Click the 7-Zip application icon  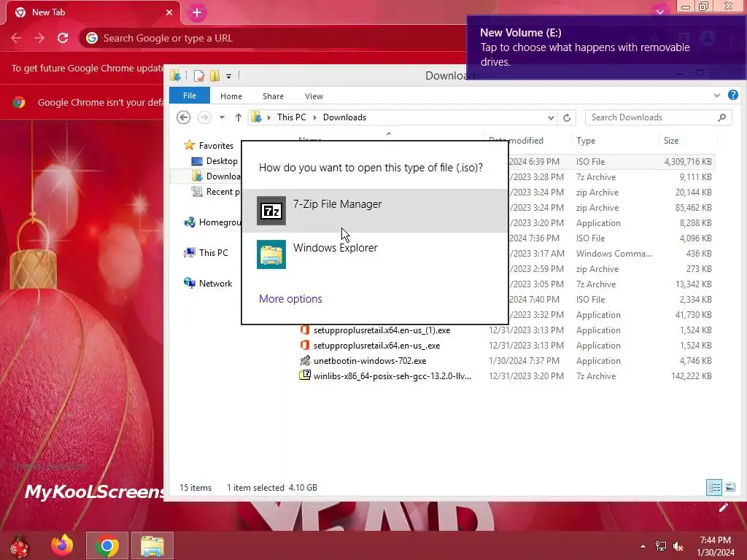[271, 211]
